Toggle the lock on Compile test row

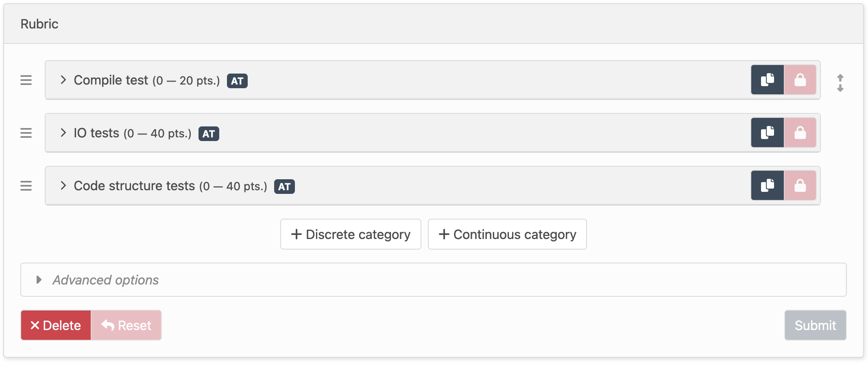800,80
